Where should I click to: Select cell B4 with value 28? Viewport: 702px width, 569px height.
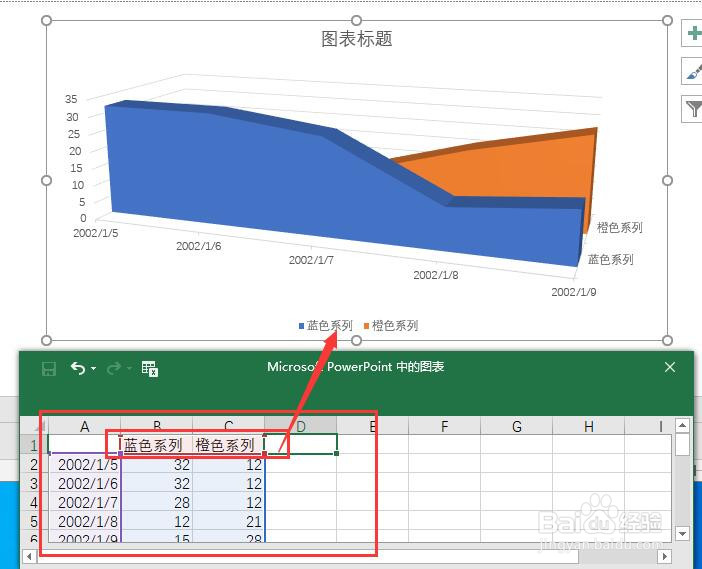point(157,502)
